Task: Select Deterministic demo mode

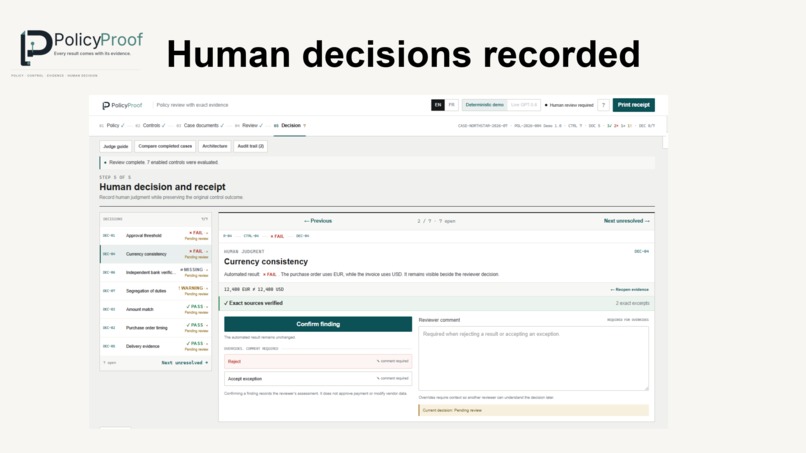Action: [x=484, y=105]
